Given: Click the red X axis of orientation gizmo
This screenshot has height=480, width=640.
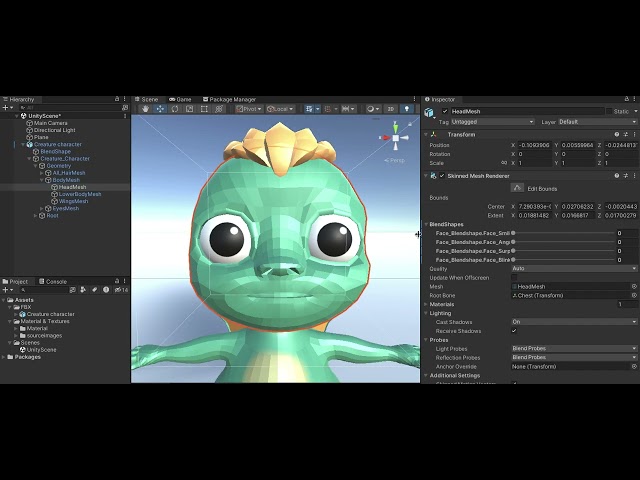Looking at the screenshot, I should click(385, 138).
